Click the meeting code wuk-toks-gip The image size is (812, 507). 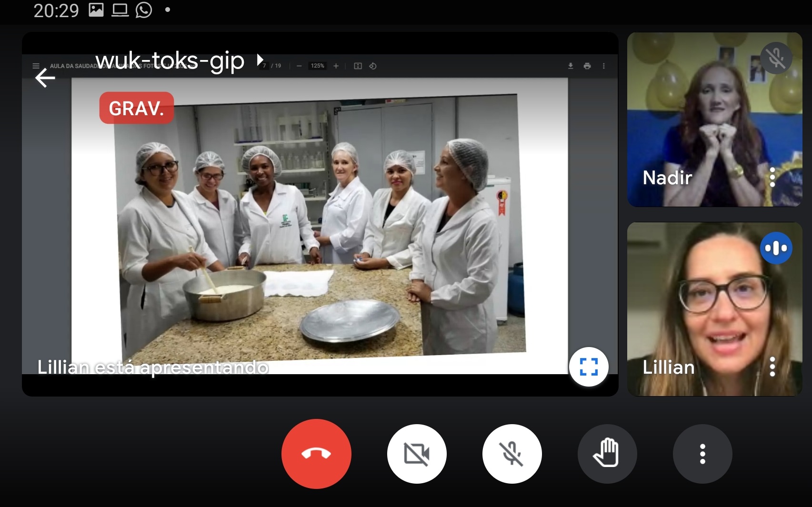170,60
